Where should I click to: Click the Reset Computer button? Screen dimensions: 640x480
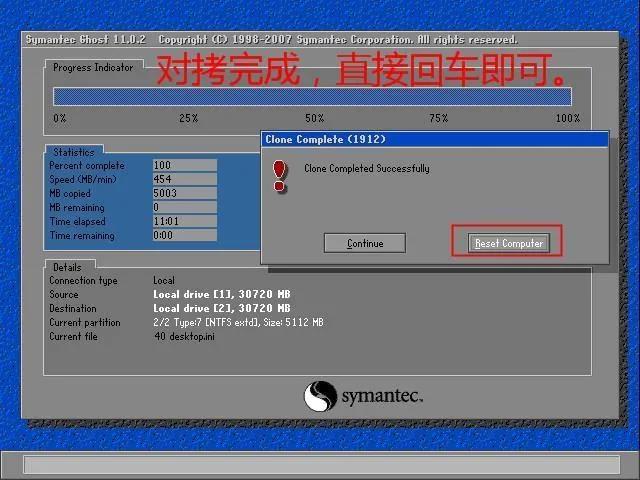point(509,243)
